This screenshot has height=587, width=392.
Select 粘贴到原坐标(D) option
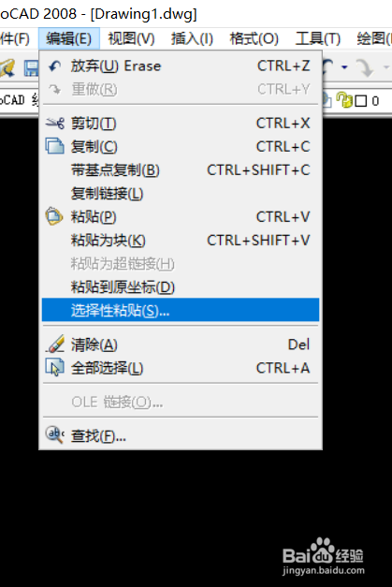click(x=181, y=286)
